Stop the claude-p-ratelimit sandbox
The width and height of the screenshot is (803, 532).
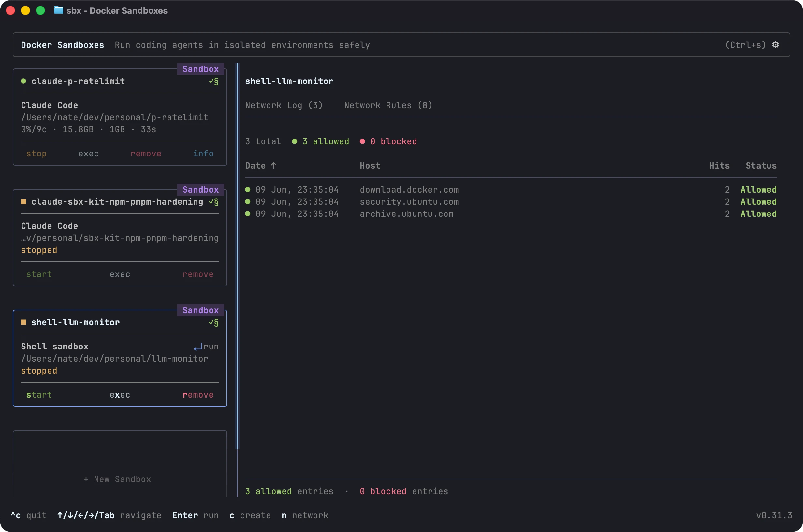pyautogui.click(x=36, y=154)
